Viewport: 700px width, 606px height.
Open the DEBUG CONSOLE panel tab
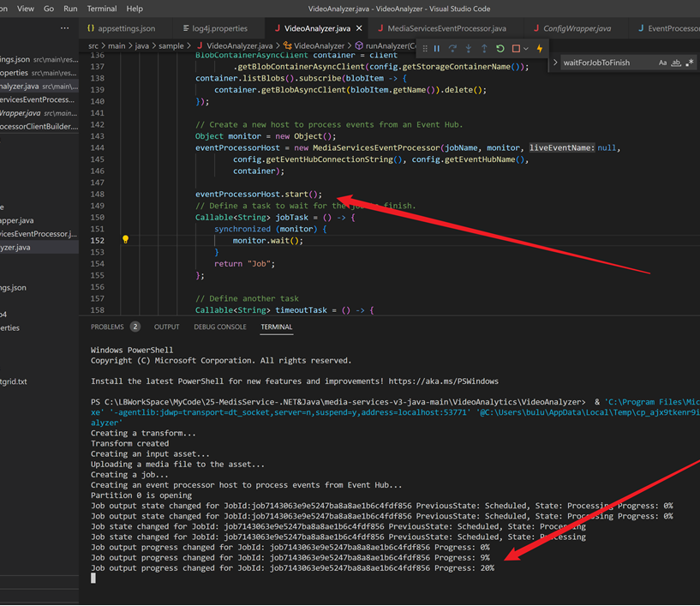219,327
